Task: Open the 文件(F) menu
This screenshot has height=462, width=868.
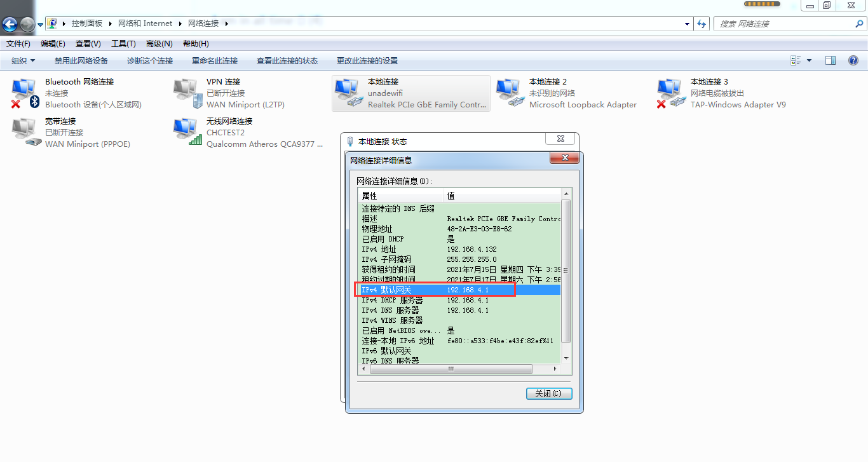Action: pyautogui.click(x=18, y=44)
